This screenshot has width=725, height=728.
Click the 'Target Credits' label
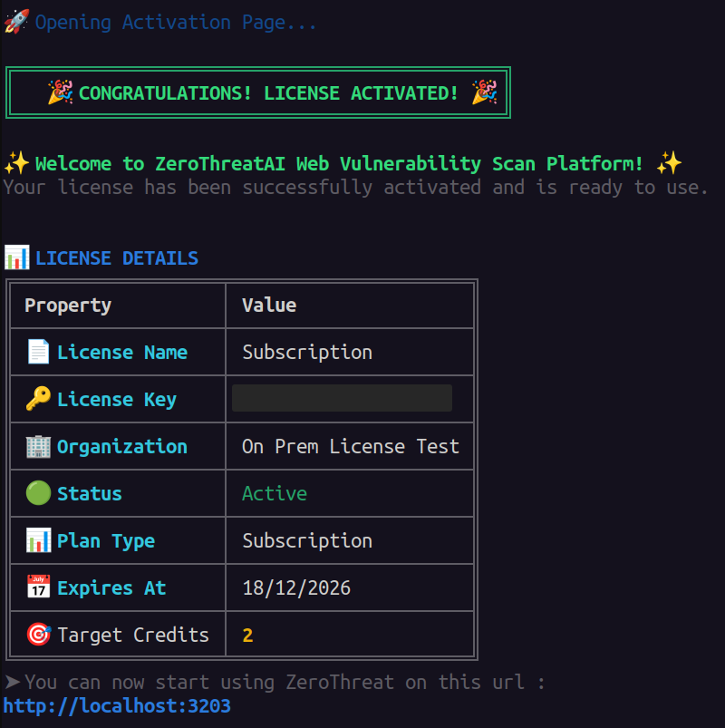click(x=133, y=636)
